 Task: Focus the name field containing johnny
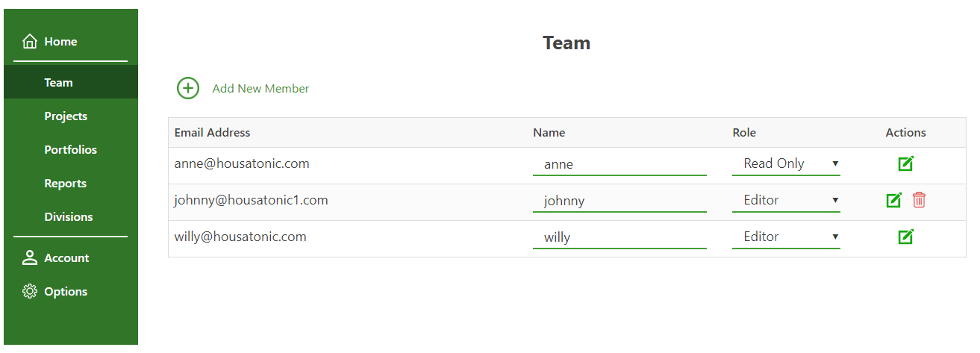click(619, 201)
